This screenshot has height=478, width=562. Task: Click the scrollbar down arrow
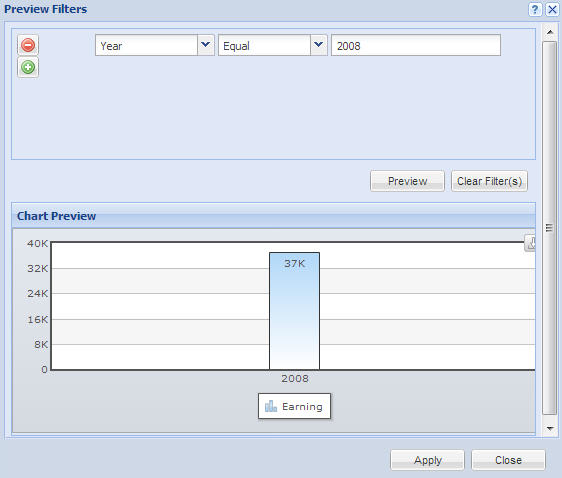[550, 428]
